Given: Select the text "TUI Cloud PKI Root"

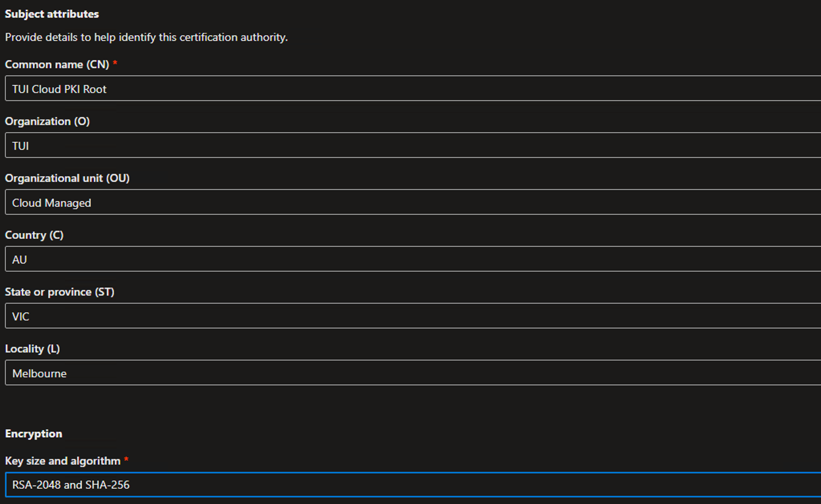Looking at the screenshot, I should pos(59,89).
